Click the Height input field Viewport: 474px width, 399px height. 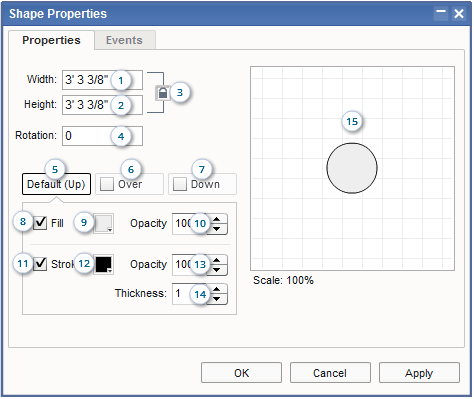[102, 105]
